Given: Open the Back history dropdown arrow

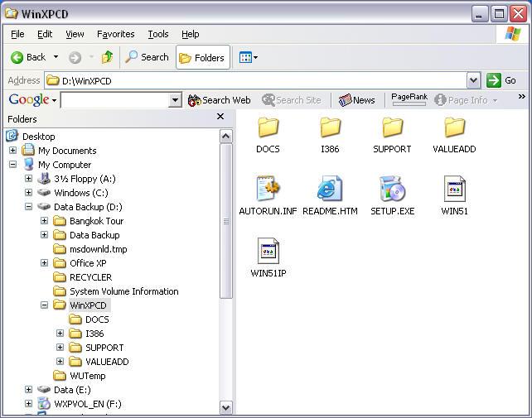Looking at the screenshot, I should tap(56, 57).
